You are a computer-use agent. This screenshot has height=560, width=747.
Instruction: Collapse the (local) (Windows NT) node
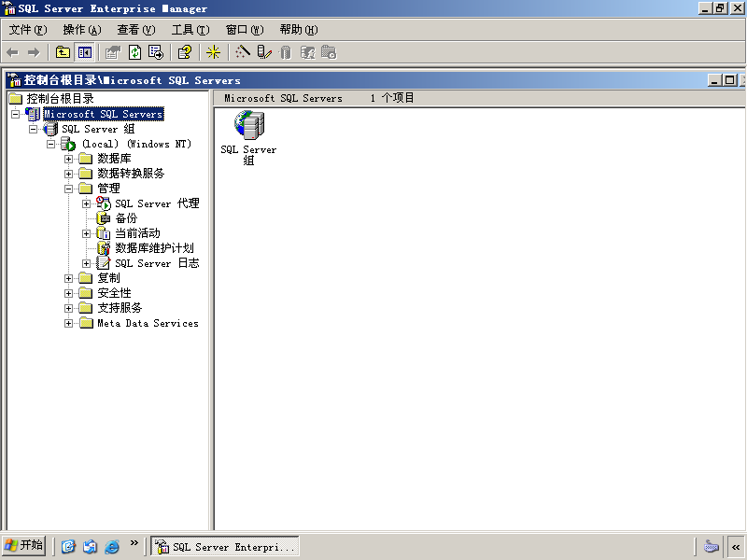pyautogui.click(x=51, y=144)
